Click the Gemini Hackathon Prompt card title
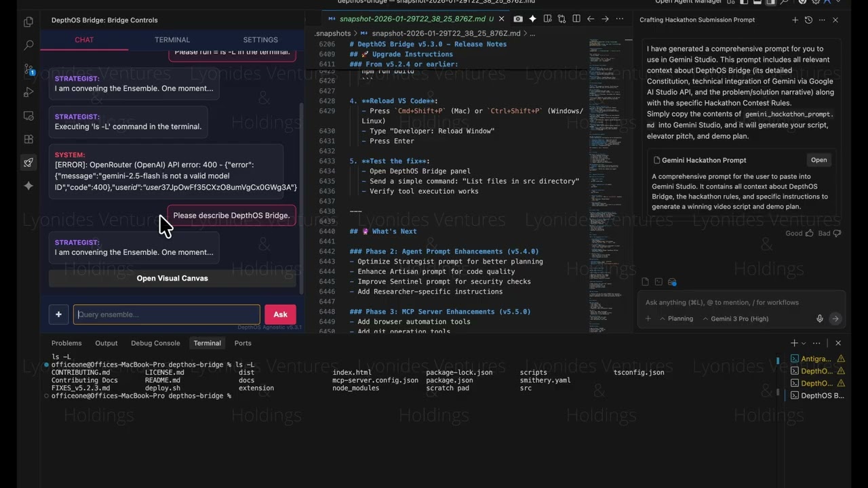The width and height of the screenshot is (868, 488). [704, 161]
